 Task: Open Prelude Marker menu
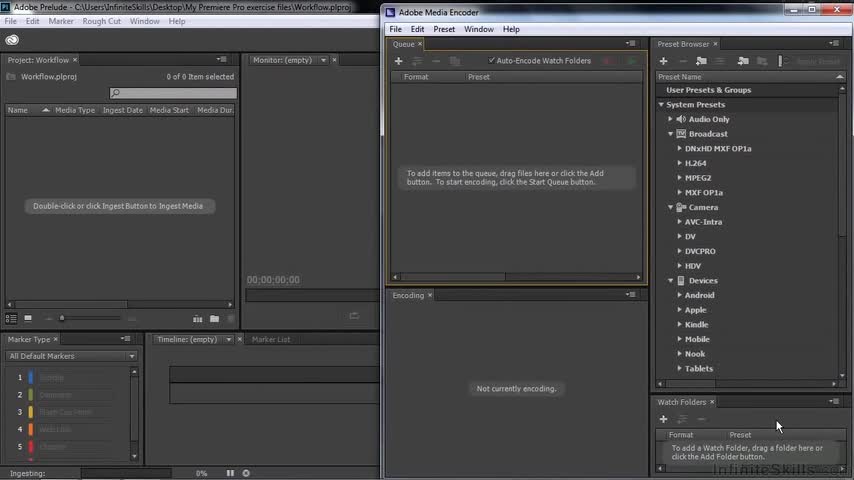61,21
